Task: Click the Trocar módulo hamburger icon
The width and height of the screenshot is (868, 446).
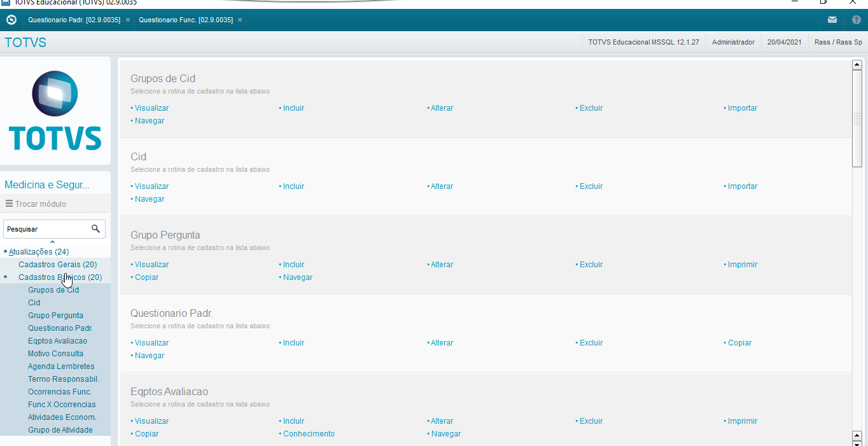Action: [x=9, y=204]
